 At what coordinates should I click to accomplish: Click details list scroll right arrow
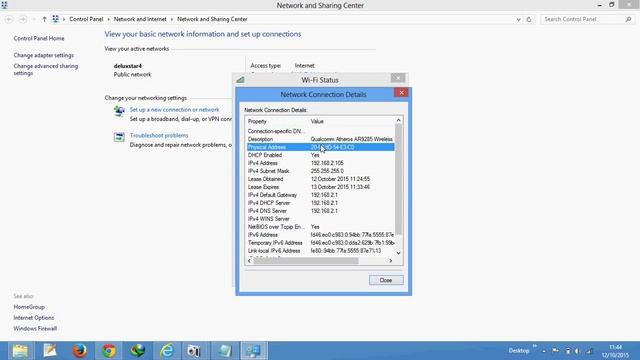click(x=391, y=261)
